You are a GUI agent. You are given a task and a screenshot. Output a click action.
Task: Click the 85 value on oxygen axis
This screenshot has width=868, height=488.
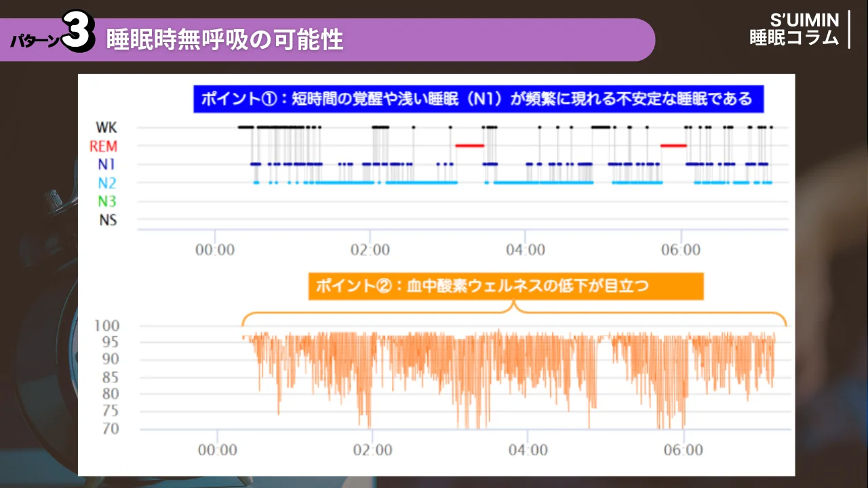110,378
